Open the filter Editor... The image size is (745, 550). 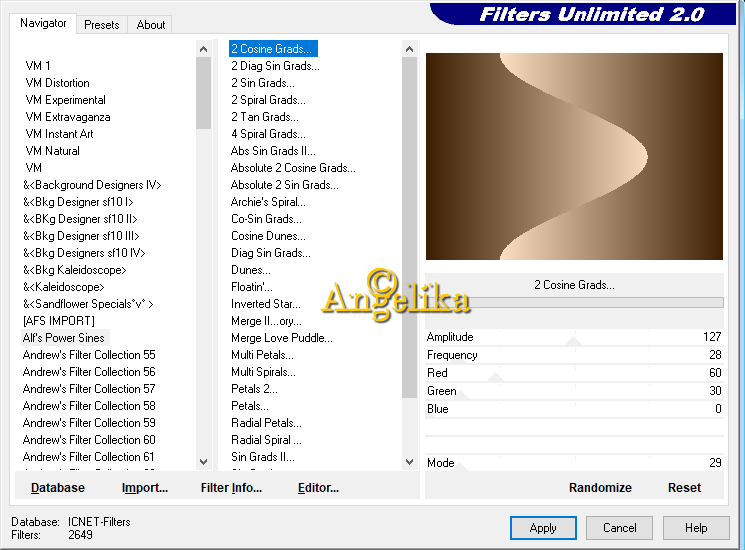pyautogui.click(x=318, y=488)
